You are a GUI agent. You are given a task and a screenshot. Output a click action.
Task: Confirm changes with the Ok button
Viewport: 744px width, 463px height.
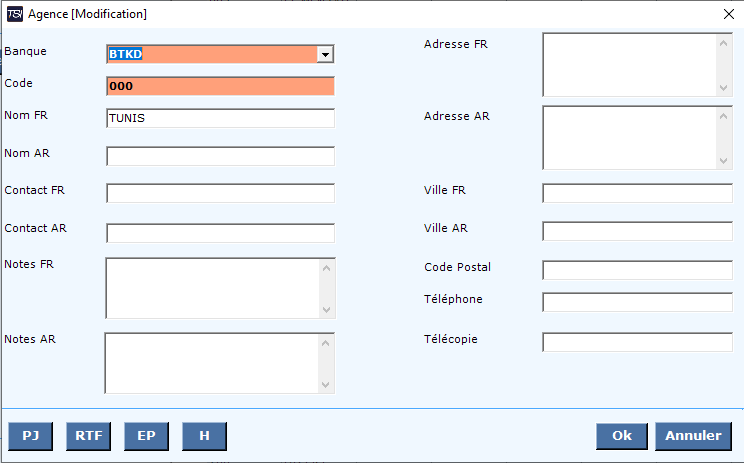(x=622, y=435)
